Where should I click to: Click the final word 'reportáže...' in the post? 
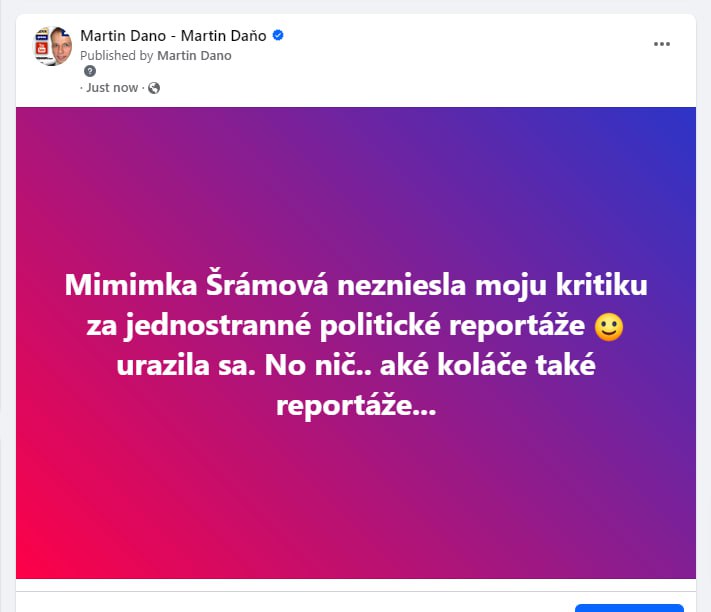[x=356, y=405]
